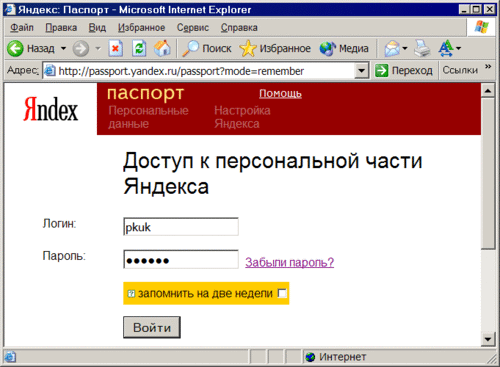Screen dimensions: 500x367
Task: Click the Доступ к персональной части heading
Action: pos(273,173)
